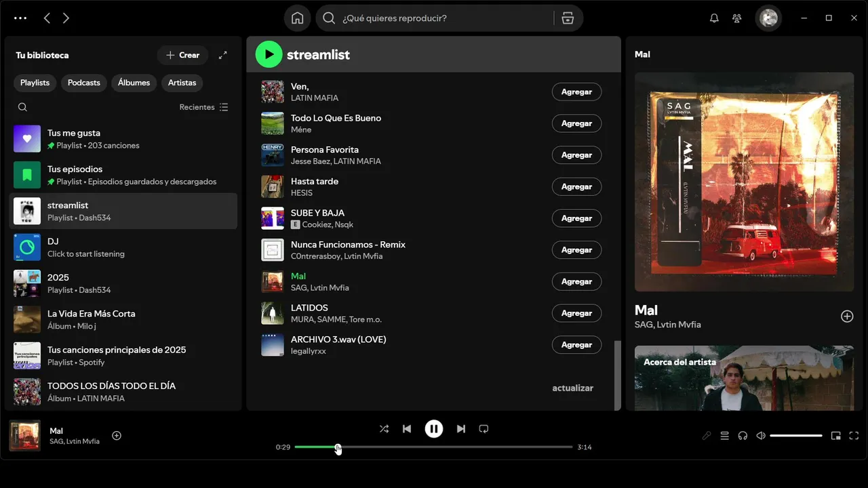Pause the current song
This screenshot has height=488, width=868.
tap(434, 429)
